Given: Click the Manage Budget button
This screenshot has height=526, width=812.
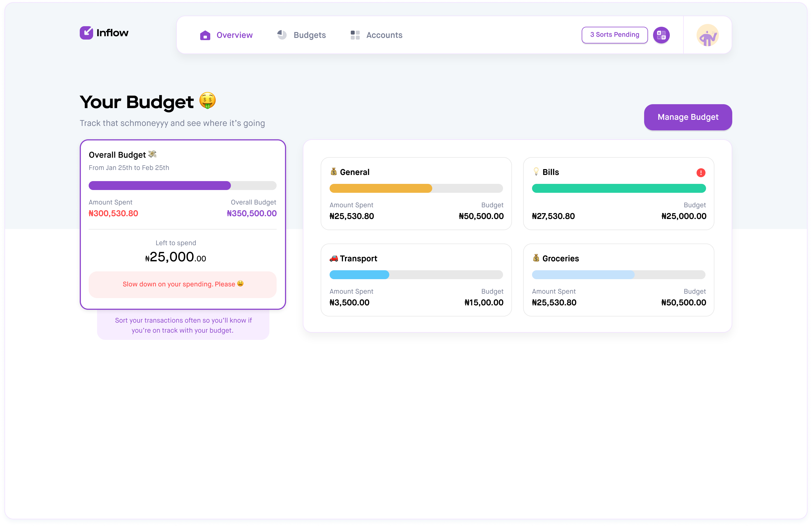Looking at the screenshot, I should coord(688,117).
